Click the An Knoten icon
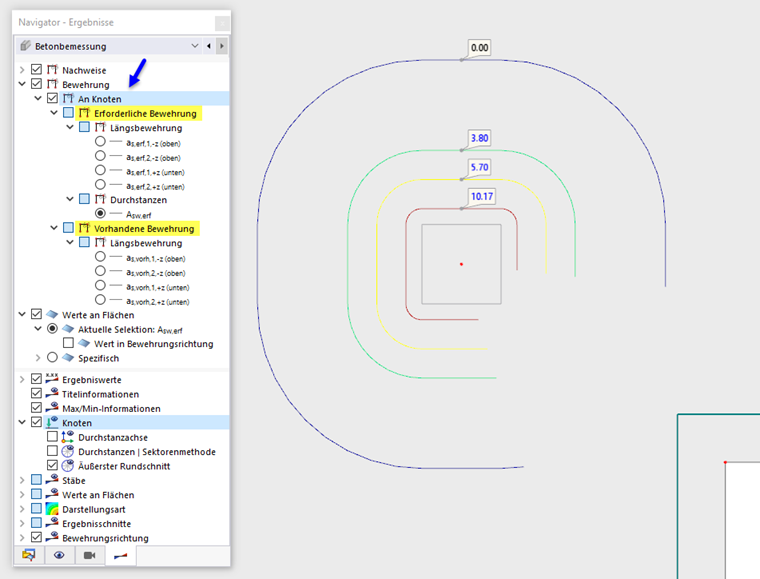 click(x=68, y=98)
